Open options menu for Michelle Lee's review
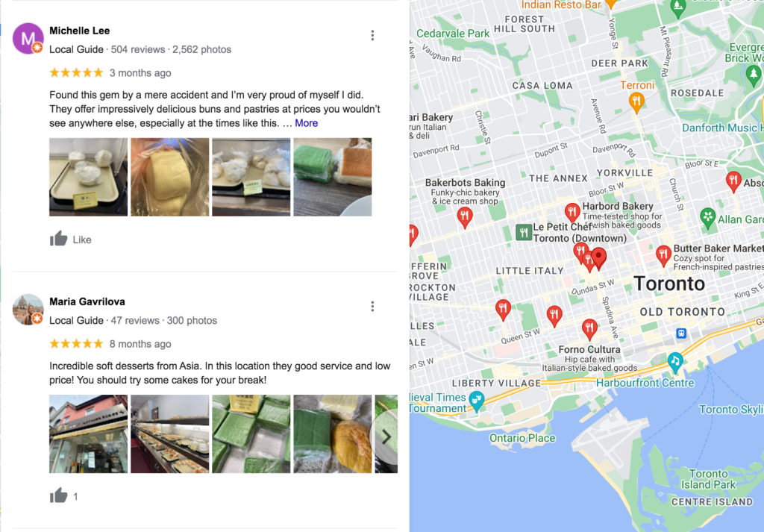This screenshot has height=532, width=764. coord(372,35)
